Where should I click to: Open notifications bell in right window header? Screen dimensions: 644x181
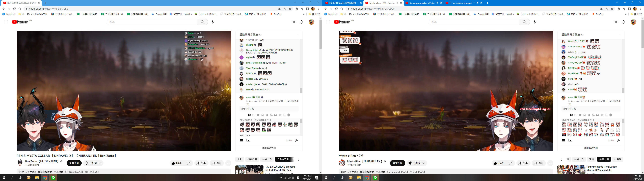pos(624,22)
